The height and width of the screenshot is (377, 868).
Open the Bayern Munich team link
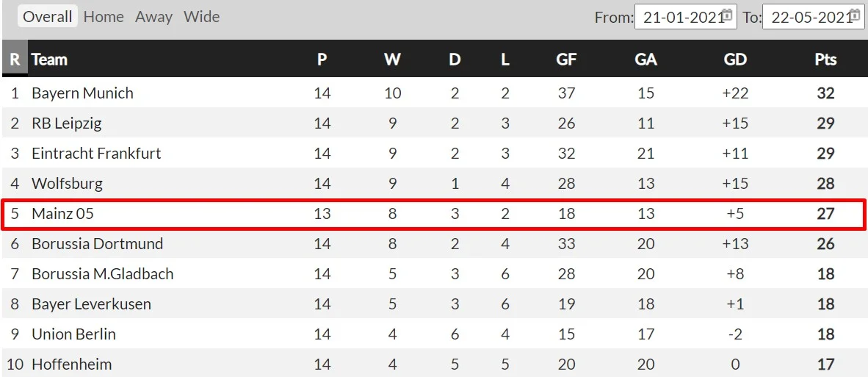82,93
